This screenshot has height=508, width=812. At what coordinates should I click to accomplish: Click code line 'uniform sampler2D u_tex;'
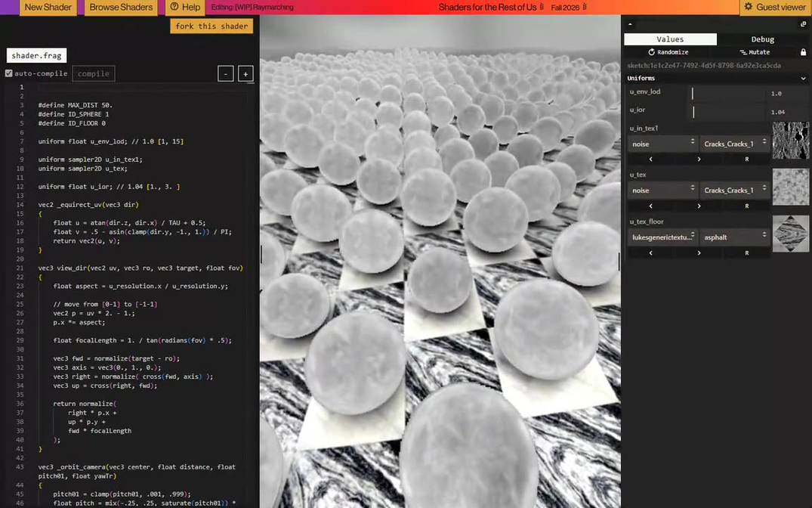(x=82, y=169)
